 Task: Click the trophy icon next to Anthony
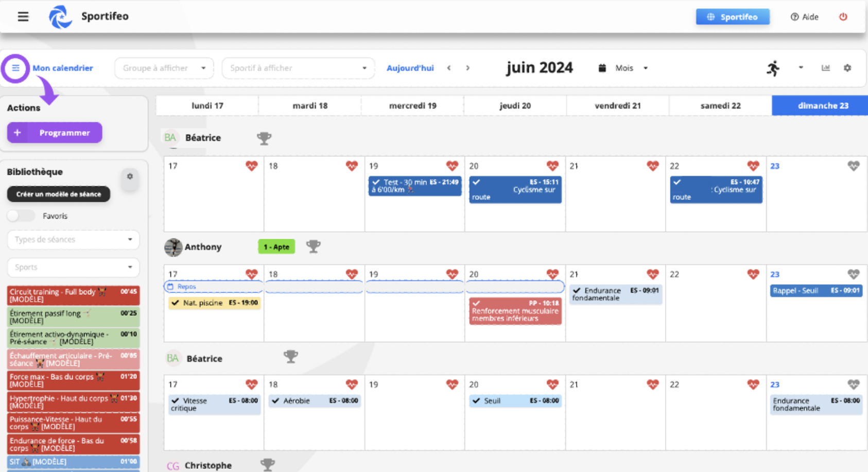pos(313,247)
